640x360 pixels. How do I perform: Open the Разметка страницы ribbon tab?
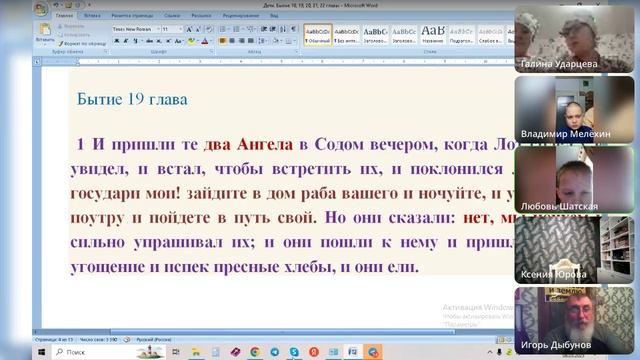click(132, 16)
